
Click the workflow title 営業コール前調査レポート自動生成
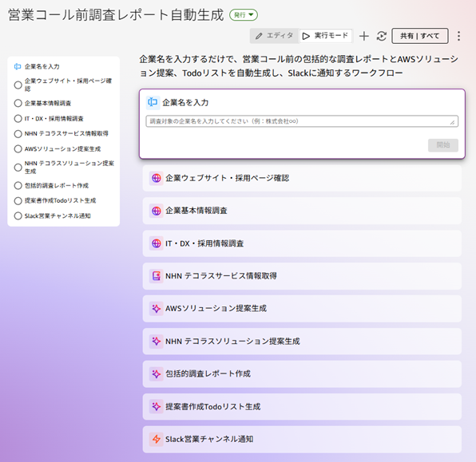click(116, 15)
